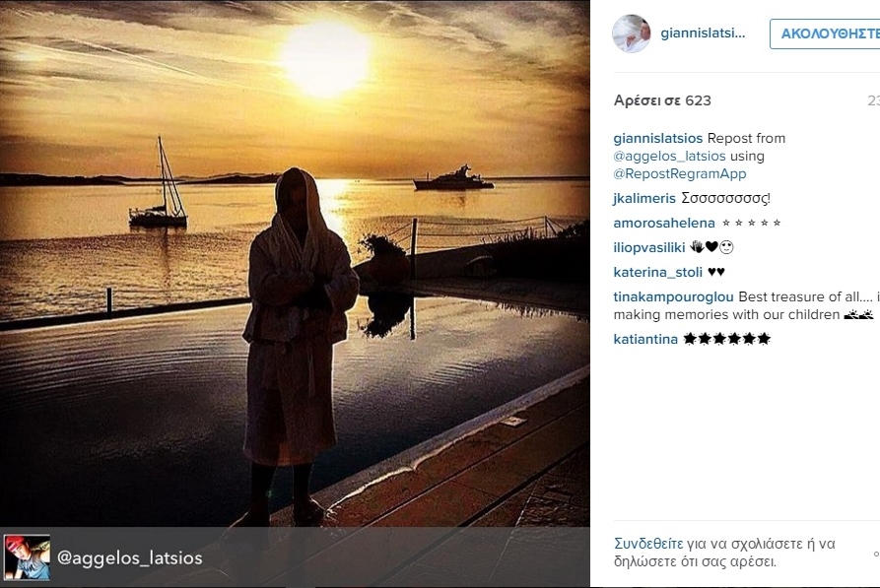Open giannislatsios username in caption
Viewport: 880px width, 588px height.
[658, 138]
